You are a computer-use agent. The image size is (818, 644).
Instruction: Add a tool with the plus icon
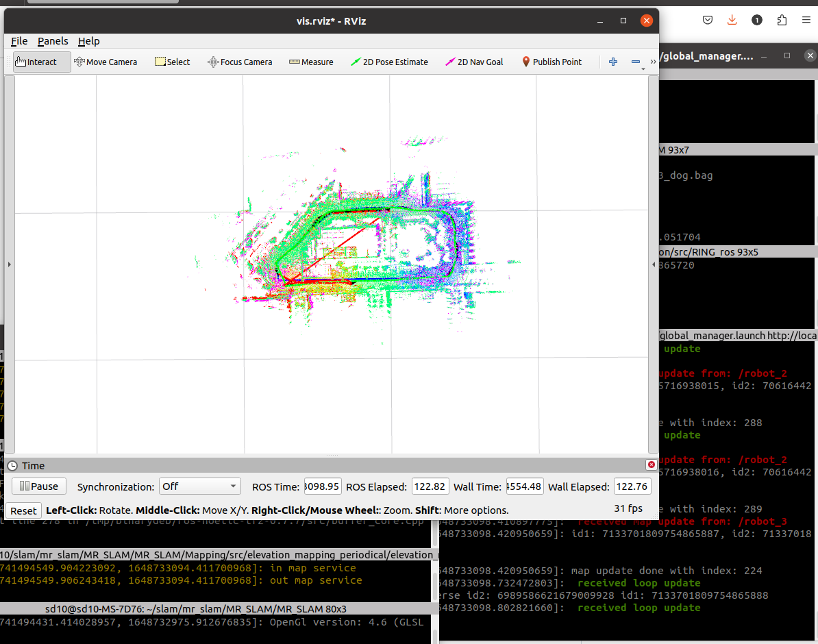[613, 62]
